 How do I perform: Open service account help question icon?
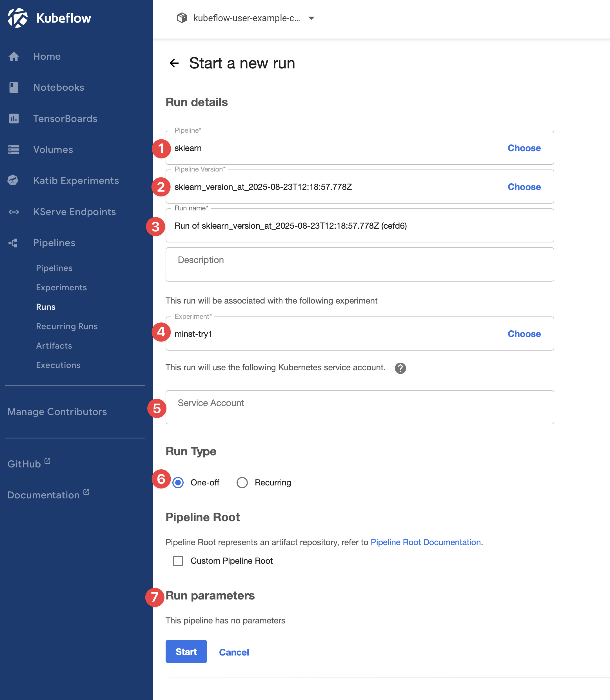(400, 368)
